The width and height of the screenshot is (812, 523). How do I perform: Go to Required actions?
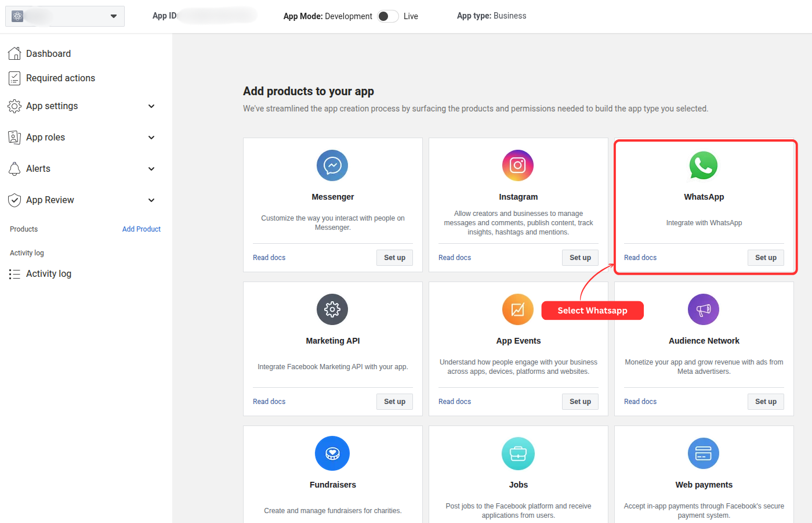tap(60, 78)
